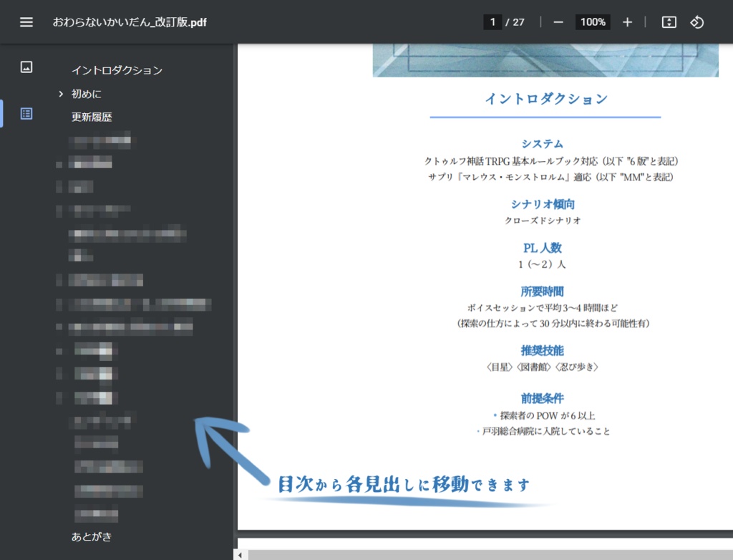Switch to the outline tab in sidebar
733x560 pixels.
26,113
